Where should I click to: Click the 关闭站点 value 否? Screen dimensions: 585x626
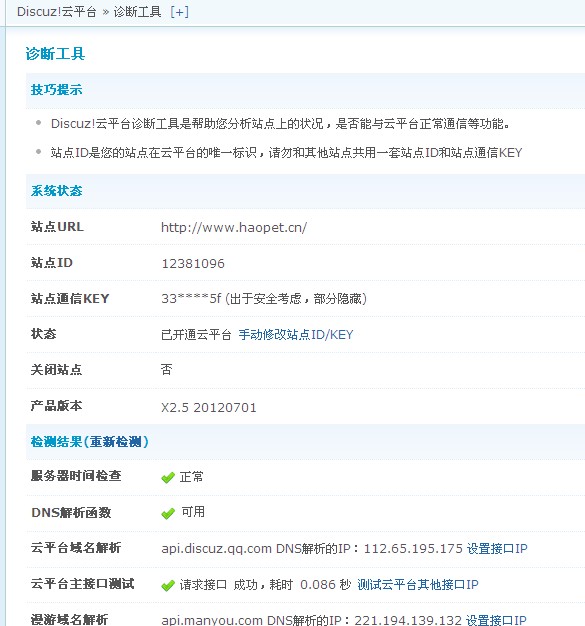point(167,370)
